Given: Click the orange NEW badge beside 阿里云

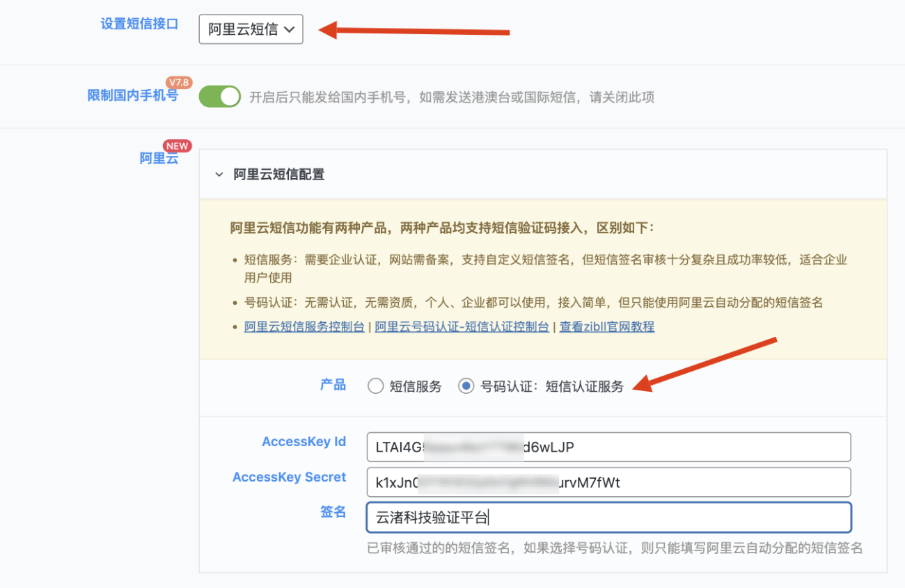Looking at the screenshot, I should (x=178, y=146).
